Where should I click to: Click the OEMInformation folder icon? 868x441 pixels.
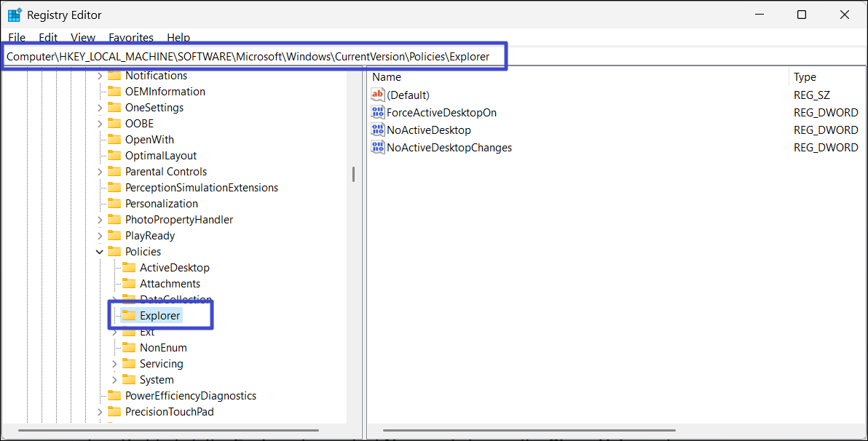click(x=114, y=91)
